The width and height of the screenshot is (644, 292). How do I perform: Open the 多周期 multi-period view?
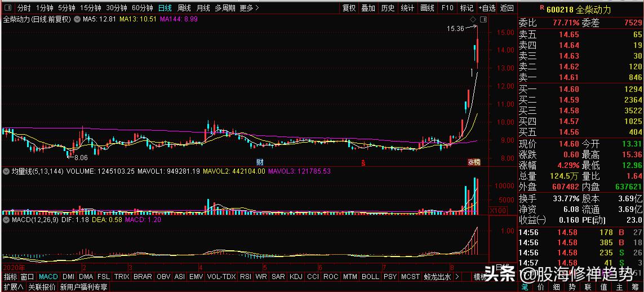coord(225,8)
